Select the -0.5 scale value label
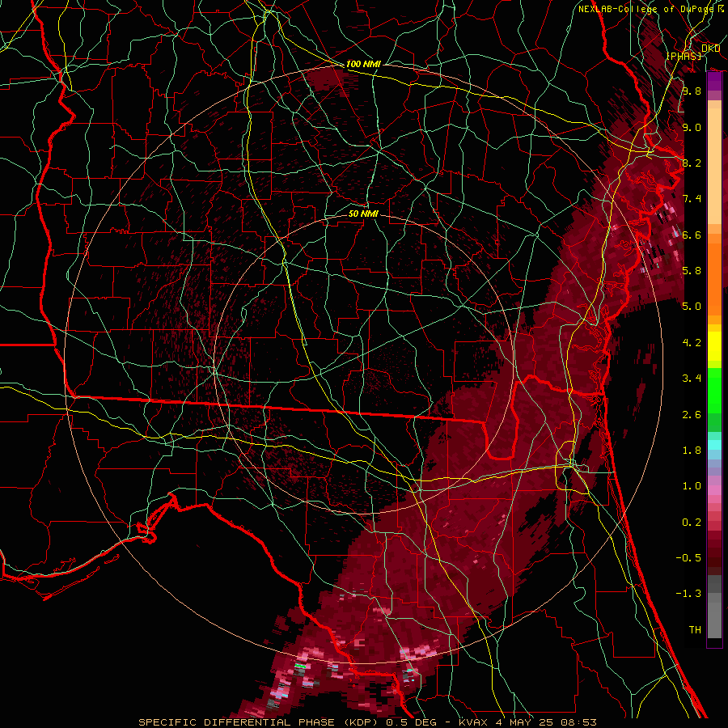 [x=688, y=558]
